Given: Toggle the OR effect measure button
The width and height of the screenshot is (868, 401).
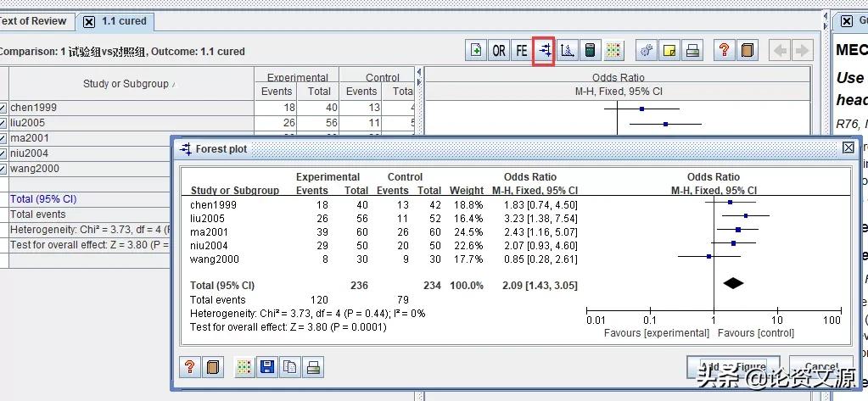Looking at the screenshot, I should point(498,51).
